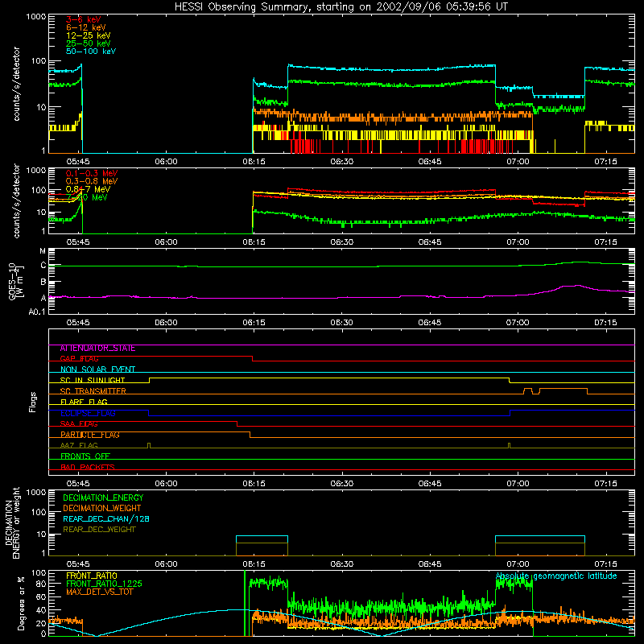This screenshot has width=644, height=644.
Task: Click the M class label on GOES axis
Action: click(x=43, y=251)
